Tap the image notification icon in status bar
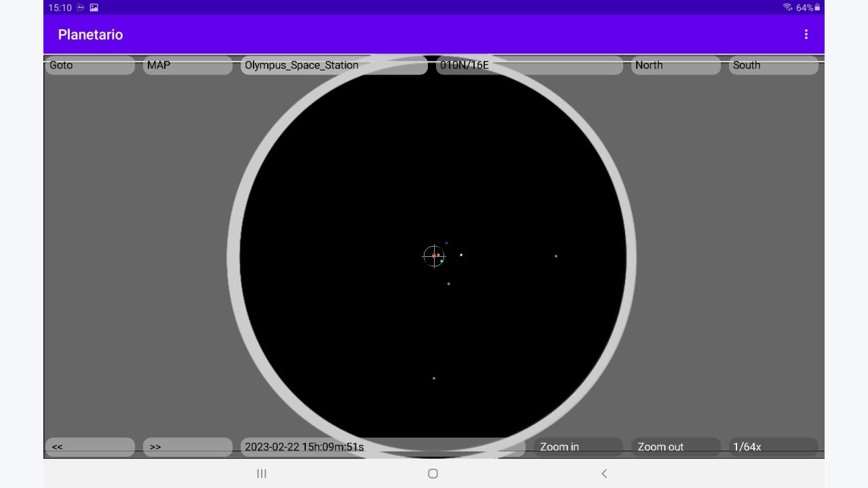The width and height of the screenshot is (868, 488). pyautogui.click(x=94, y=7)
